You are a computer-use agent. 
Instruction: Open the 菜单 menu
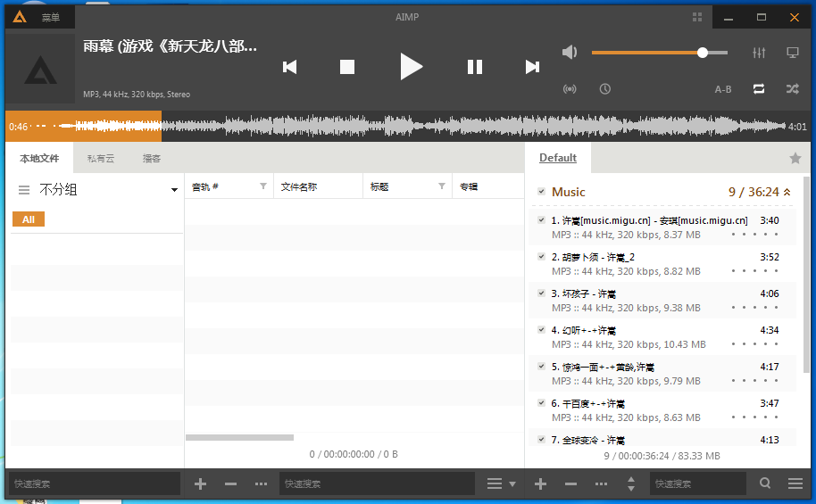(51, 18)
